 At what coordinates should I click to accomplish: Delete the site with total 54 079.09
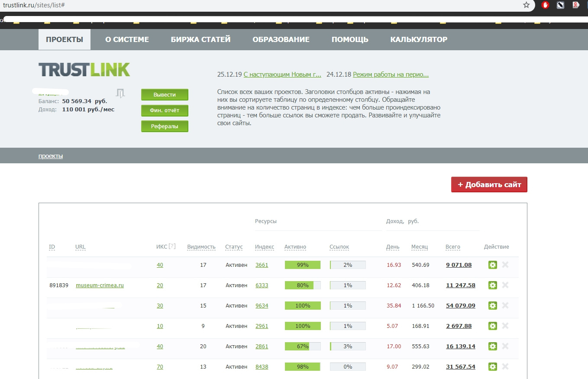pyautogui.click(x=505, y=305)
